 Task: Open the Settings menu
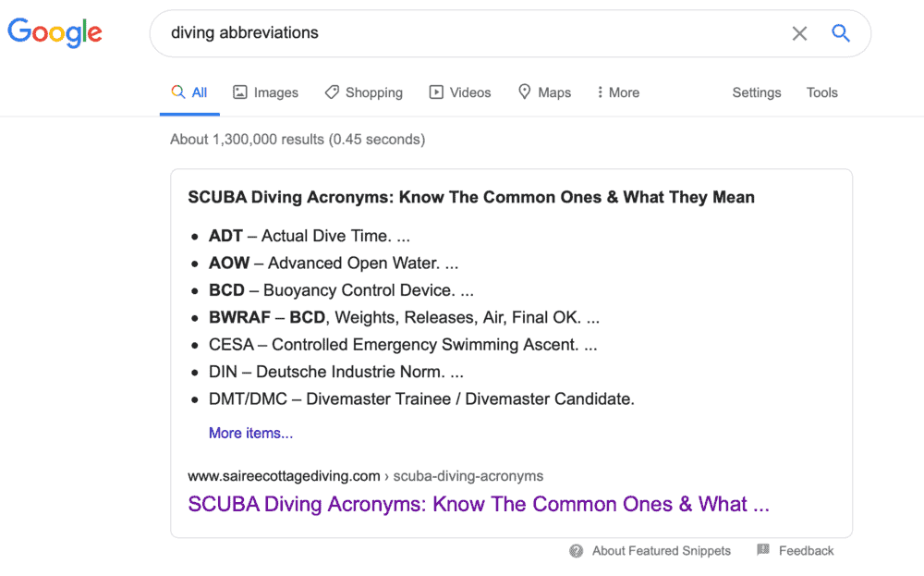[x=757, y=92]
